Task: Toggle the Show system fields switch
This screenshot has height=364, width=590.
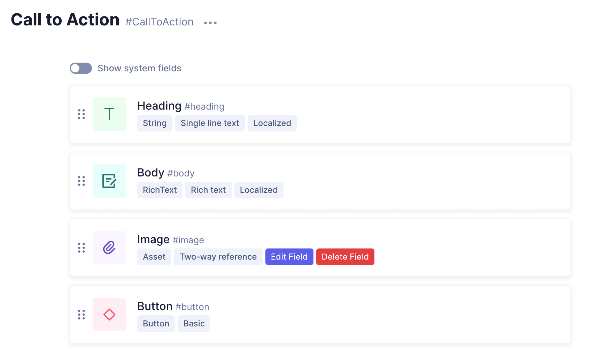Action: click(81, 68)
